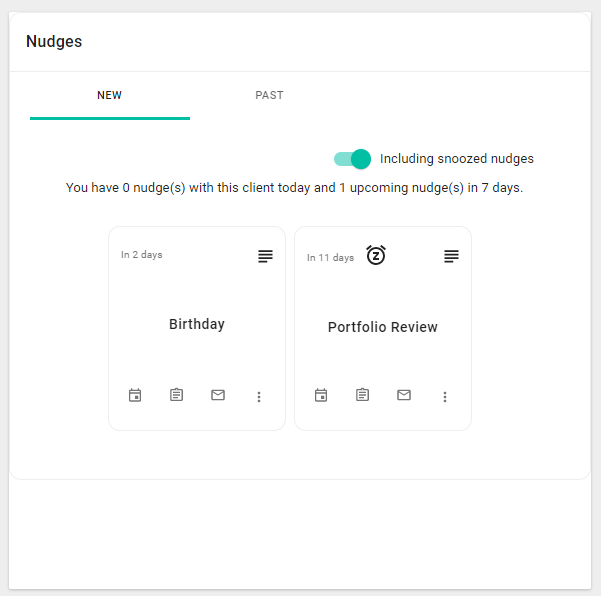Select the Birthday nudge title

197,324
